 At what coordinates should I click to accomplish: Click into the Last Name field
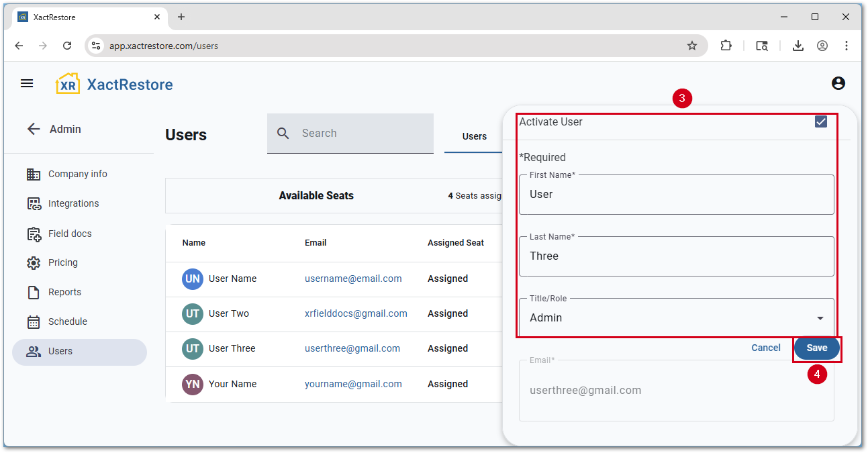coord(676,256)
